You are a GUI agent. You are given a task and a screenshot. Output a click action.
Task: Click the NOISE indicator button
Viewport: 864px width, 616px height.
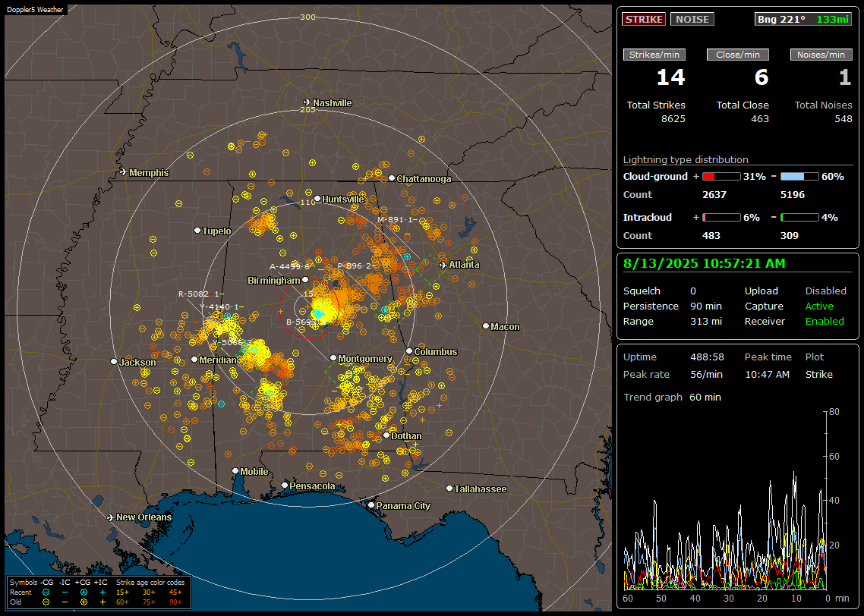click(692, 19)
